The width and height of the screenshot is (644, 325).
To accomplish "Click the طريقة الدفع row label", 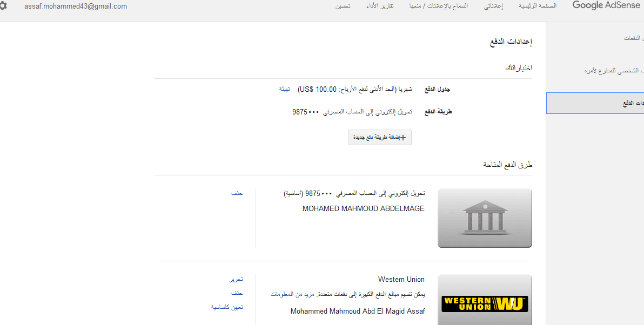I will point(438,111).
